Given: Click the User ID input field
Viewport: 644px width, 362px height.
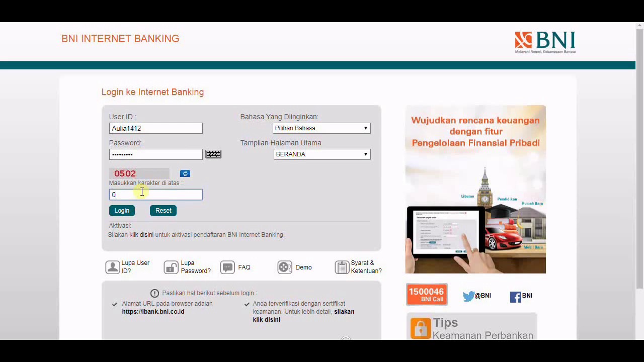Looking at the screenshot, I should [156, 128].
